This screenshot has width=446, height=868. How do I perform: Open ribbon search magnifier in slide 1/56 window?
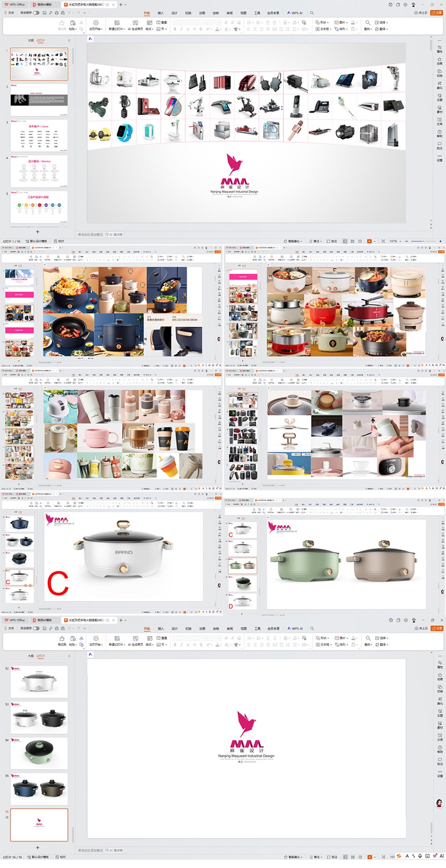tap(312, 13)
